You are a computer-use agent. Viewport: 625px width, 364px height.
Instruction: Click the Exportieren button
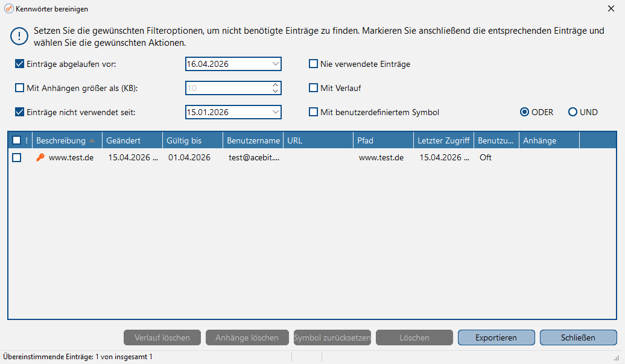(x=497, y=337)
